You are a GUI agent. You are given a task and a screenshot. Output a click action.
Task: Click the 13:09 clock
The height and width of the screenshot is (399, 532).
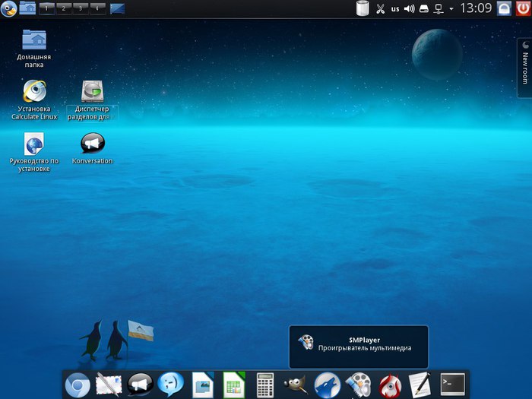pos(477,9)
